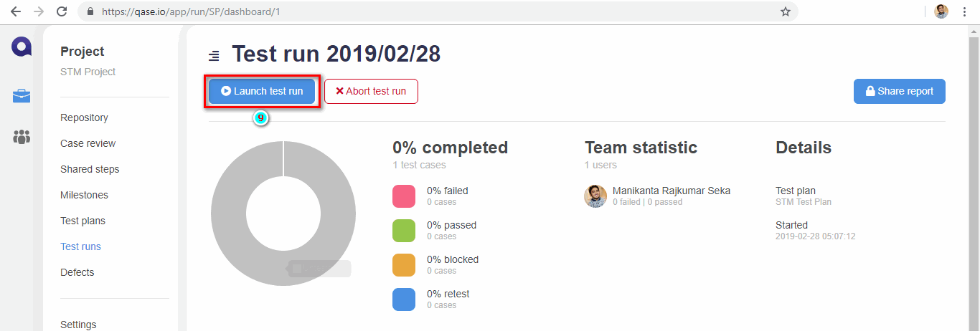Open the Projects briefcase icon
Screen dimensions: 980x331
22,96
